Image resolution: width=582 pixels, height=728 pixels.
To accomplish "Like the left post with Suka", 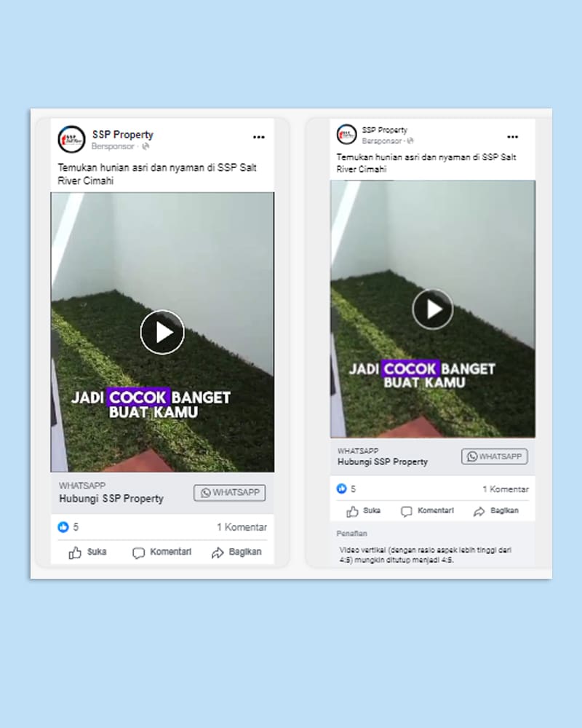I will coord(87,552).
